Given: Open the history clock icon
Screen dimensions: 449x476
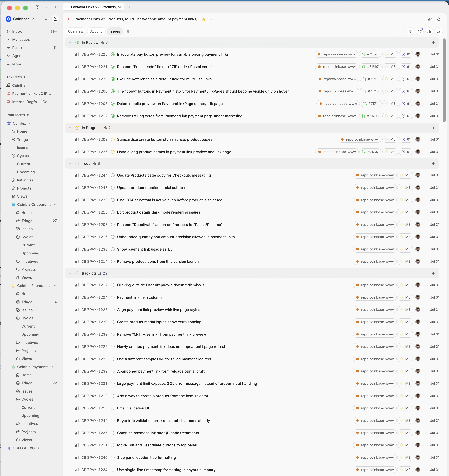Looking at the screenshot, I should [37, 7].
